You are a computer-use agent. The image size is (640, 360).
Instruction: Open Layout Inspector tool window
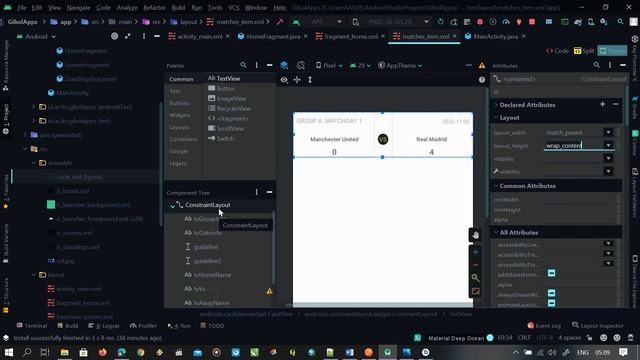(598, 325)
